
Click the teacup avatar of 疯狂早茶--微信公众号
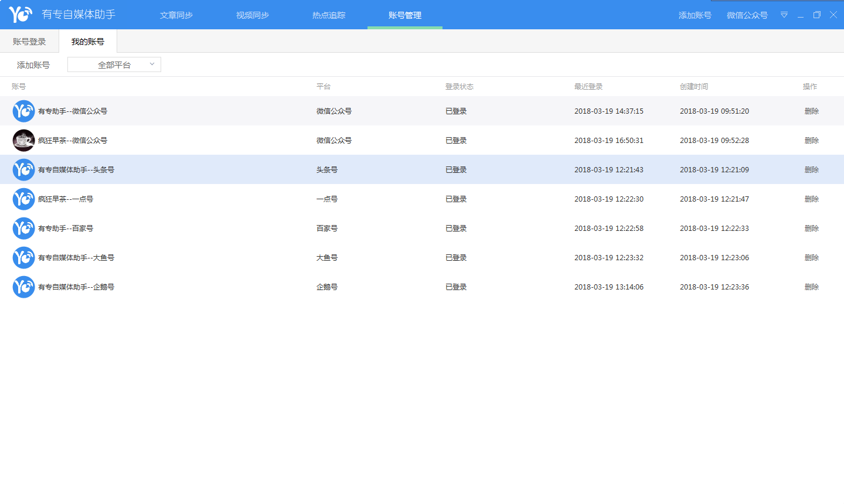click(23, 141)
